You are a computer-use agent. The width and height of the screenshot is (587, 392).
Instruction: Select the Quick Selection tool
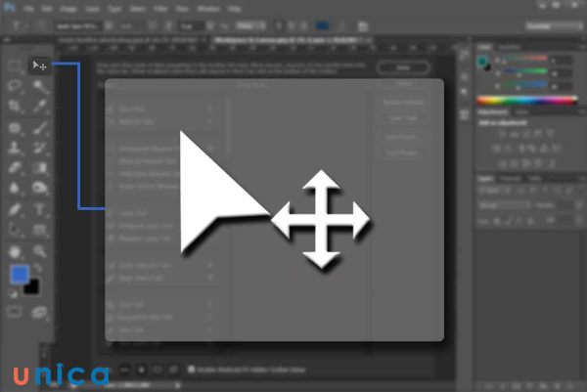[40, 86]
